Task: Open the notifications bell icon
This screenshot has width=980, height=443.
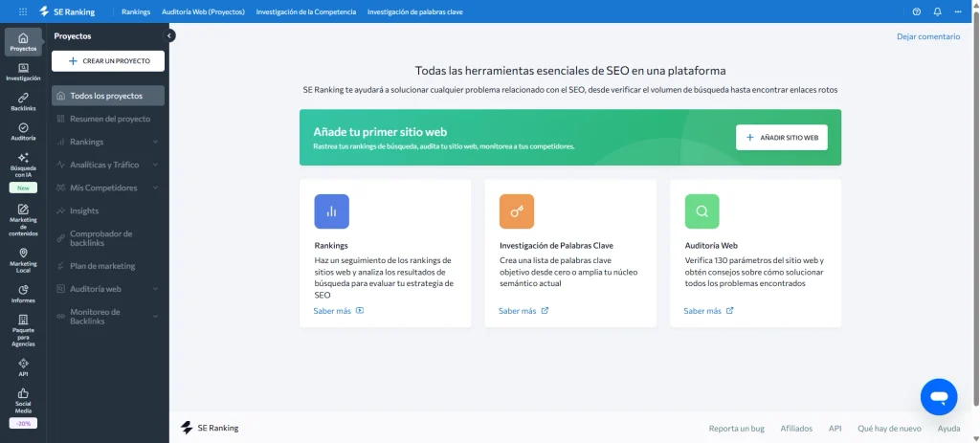Action: coord(938,11)
